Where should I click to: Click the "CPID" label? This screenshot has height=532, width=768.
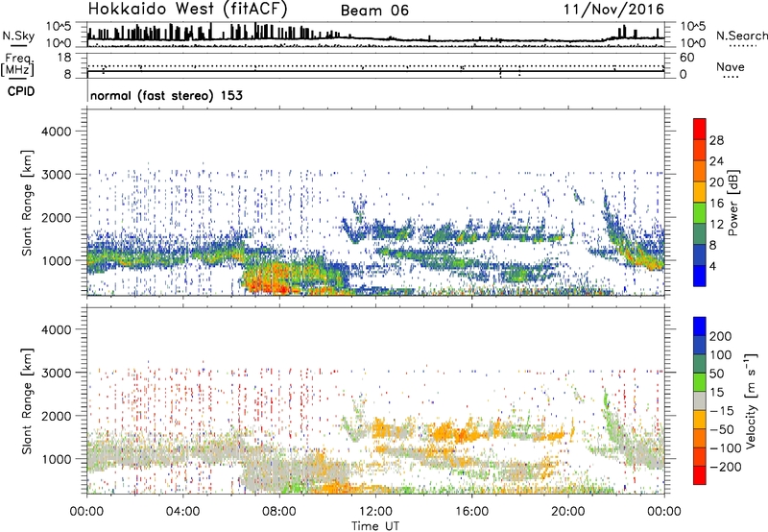click(21, 91)
